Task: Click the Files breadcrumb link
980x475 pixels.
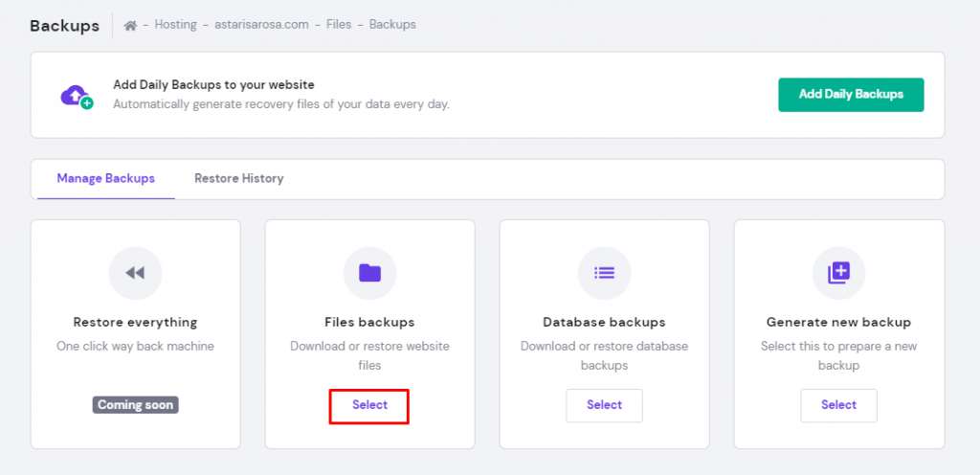Action: pyautogui.click(x=339, y=24)
